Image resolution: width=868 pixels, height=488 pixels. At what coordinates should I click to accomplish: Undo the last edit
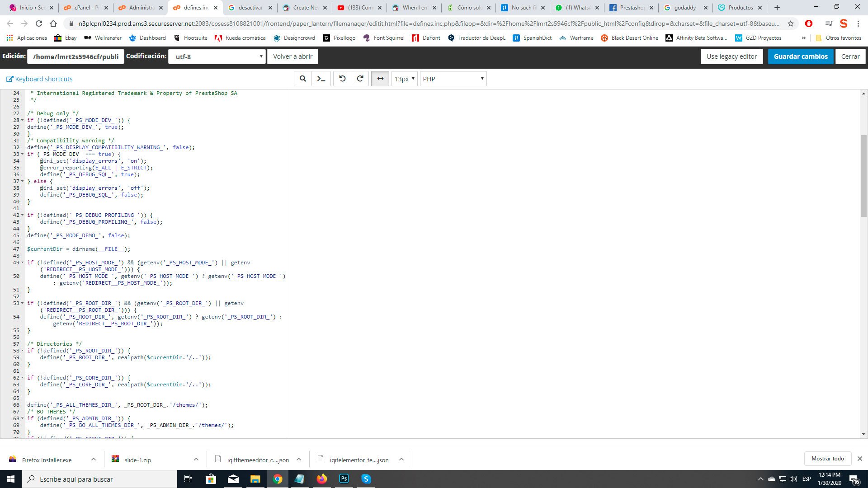[342, 79]
